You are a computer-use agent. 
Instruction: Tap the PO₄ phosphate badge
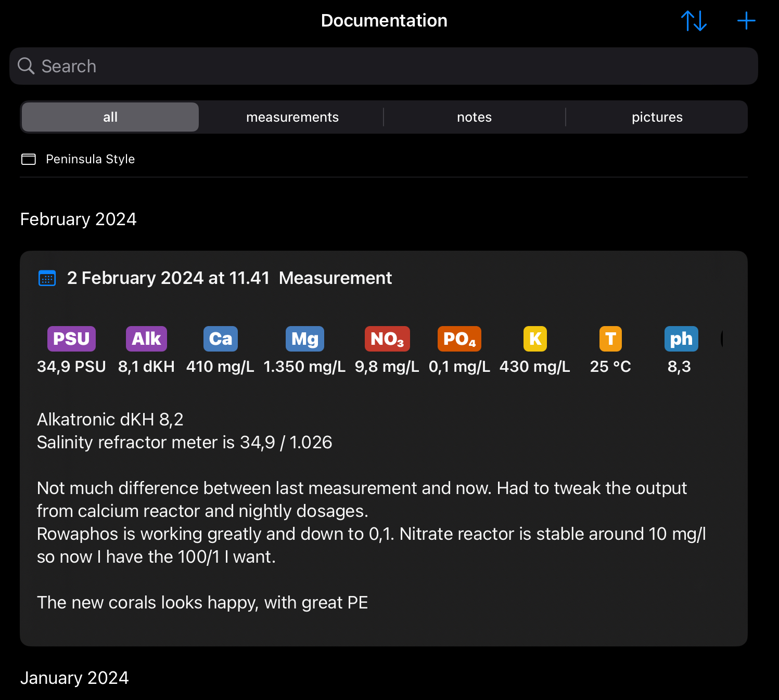[459, 339]
